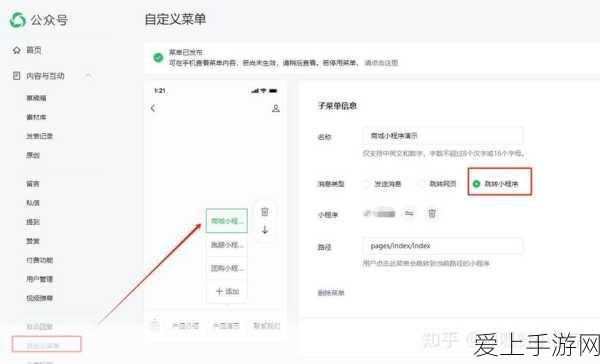600x364 pixels.
Task: Open 素材库 in the sidebar
Action: pyautogui.click(x=36, y=117)
